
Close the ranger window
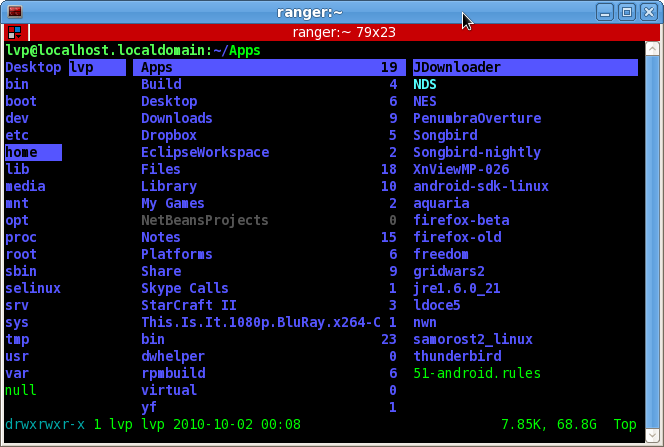click(647, 12)
